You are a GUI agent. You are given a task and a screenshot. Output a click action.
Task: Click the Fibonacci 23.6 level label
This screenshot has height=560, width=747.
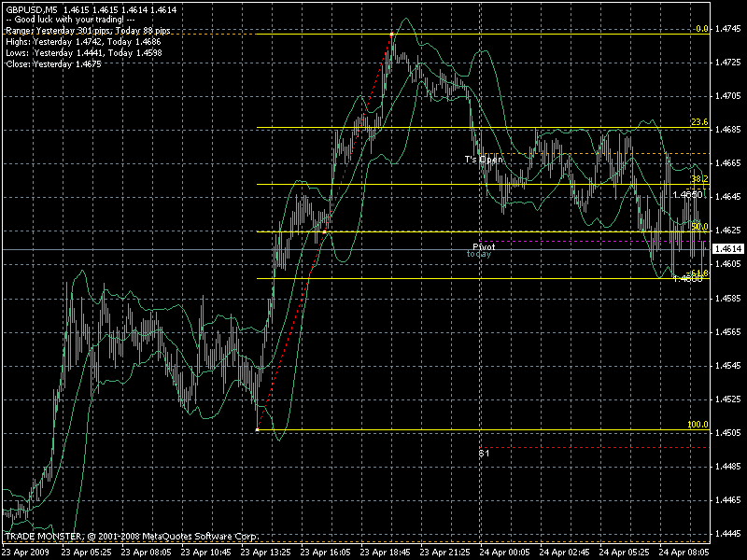click(x=699, y=122)
